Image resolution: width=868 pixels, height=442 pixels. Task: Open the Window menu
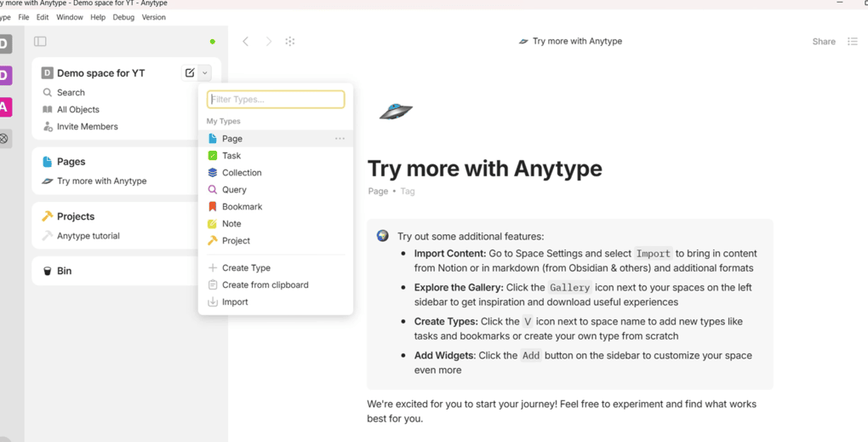(70, 17)
